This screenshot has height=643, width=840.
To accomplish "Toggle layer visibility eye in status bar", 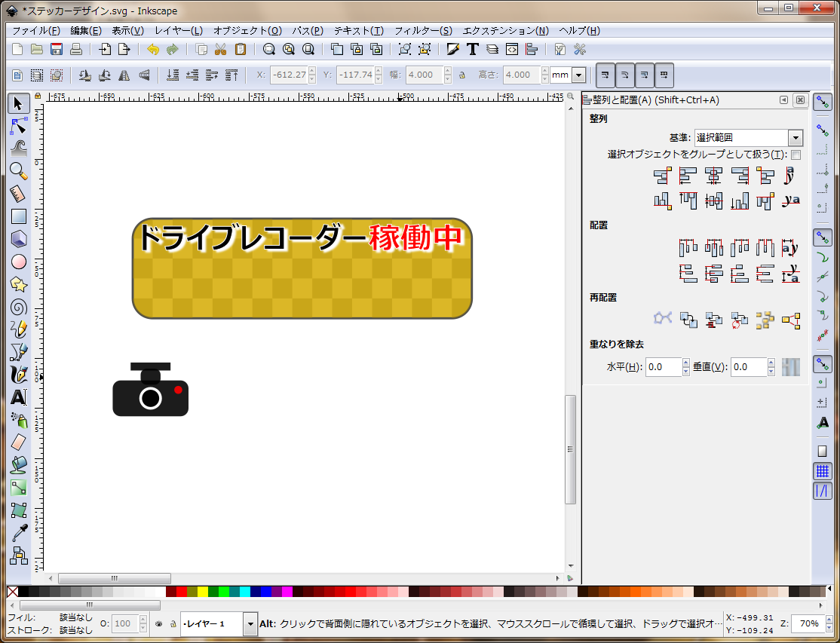I will pos(159,624).
